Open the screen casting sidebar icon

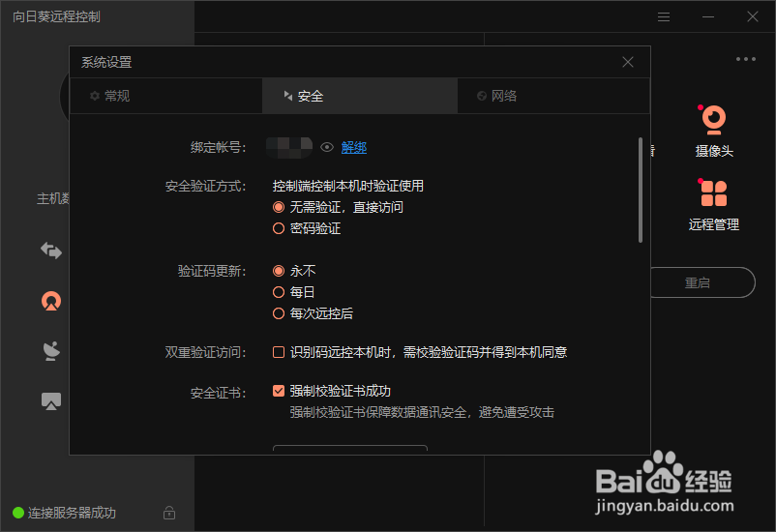(51, 401)
